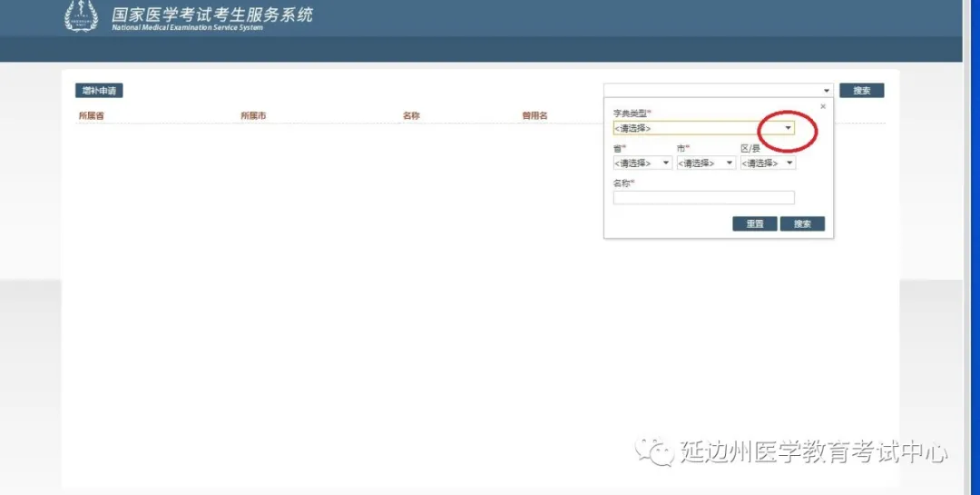Click the top search box dropdown arrow

point(827,91)
